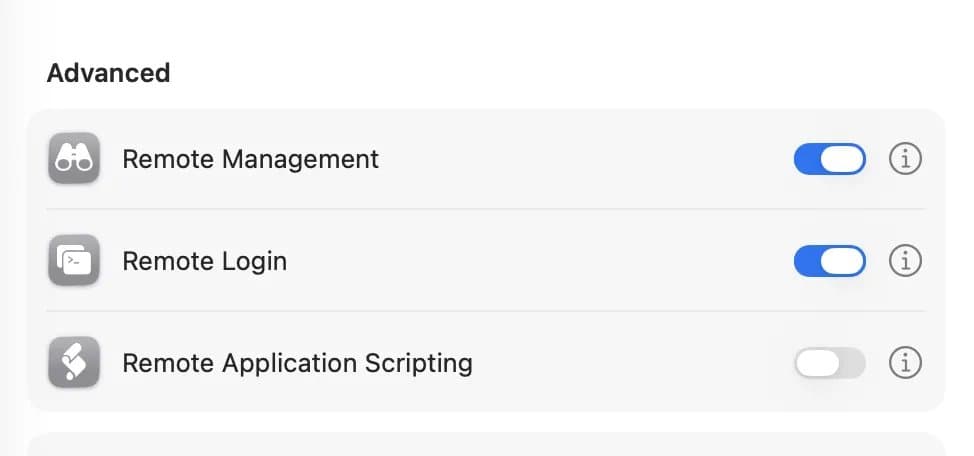The width and height of the screenshot is (974, 456).
Task: View Remote Application Scripting info button
Action: 905,362
